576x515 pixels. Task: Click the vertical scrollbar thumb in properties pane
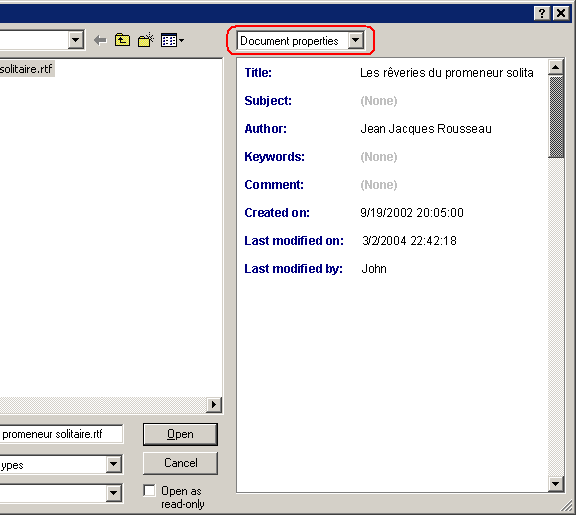556,117
